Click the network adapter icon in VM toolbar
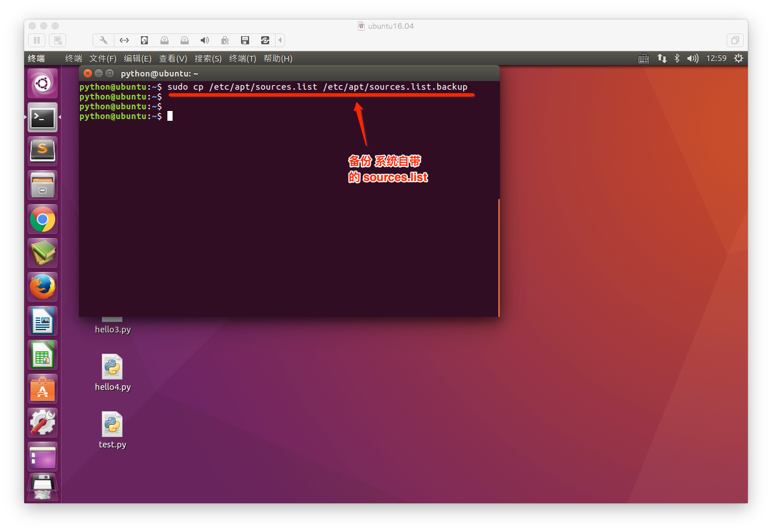 (x=124, y=40)
